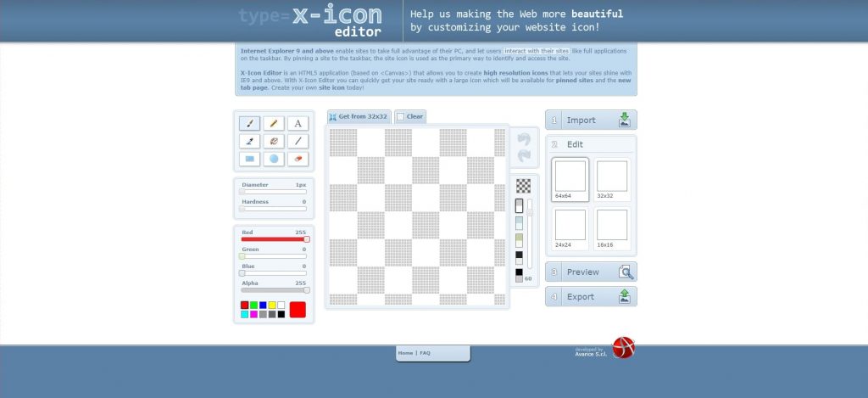The width and height of the screenshot is (868, 398).
Task: Select the Ellipse shape tool
Action: point(274,159)
